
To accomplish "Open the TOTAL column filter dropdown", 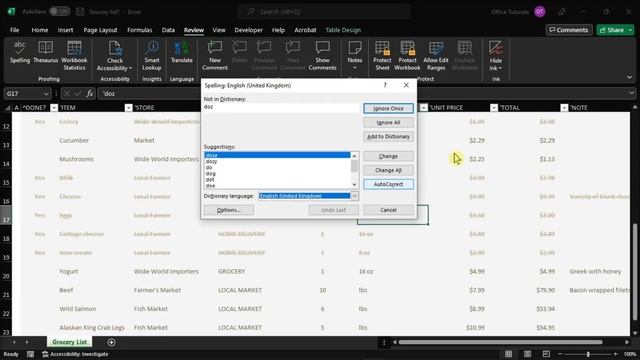I will point(564,107).
